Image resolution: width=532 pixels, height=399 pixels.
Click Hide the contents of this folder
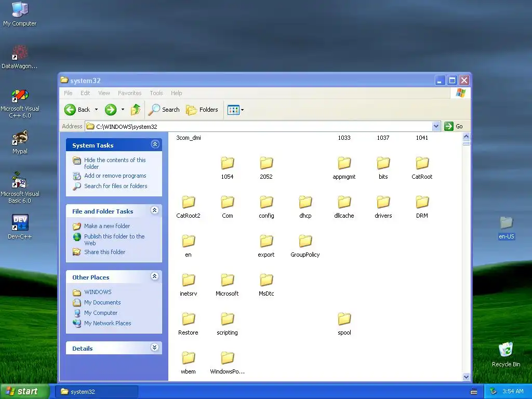click(115, 163)
